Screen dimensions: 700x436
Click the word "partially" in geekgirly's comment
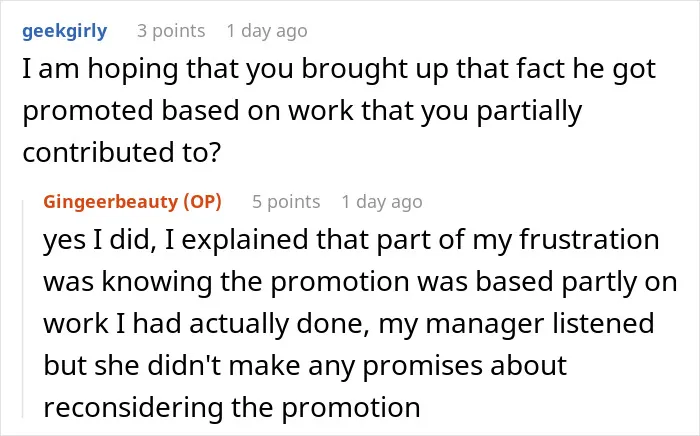(x=529, y=112)
